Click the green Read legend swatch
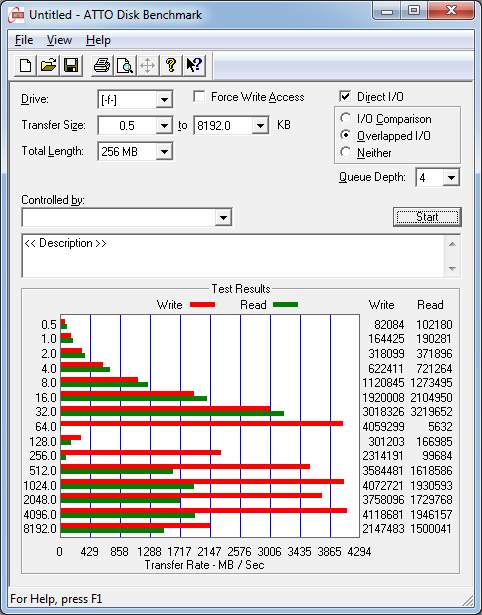482x615 pixels. click(286, 305)
